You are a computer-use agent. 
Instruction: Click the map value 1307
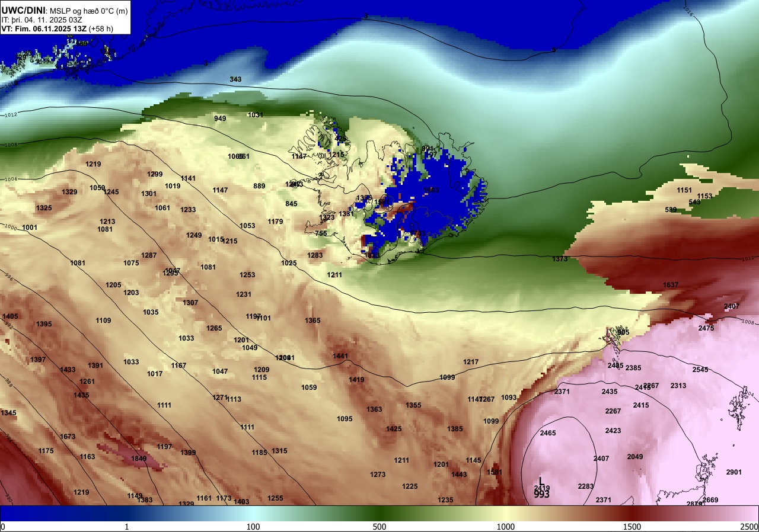(x=190, y=303)
